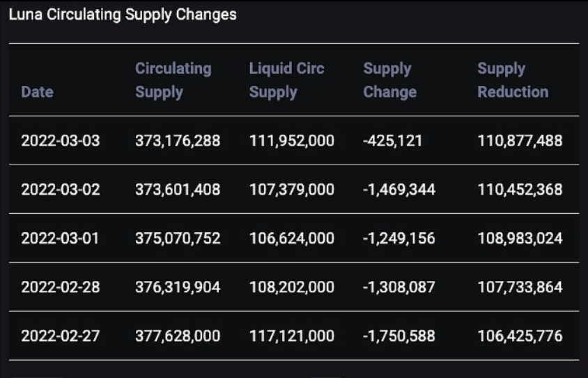Select the Supply Change column header
588x378 pixels.
coord(389,80)
